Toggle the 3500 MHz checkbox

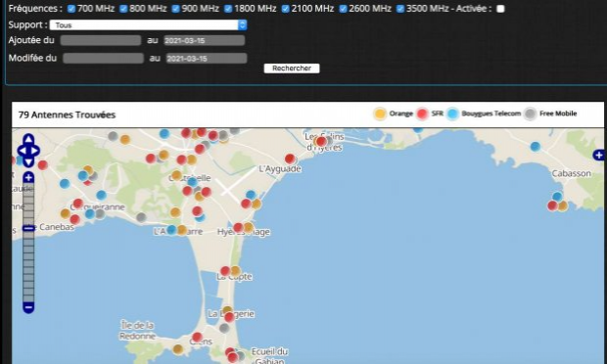(x=400, y=9)
